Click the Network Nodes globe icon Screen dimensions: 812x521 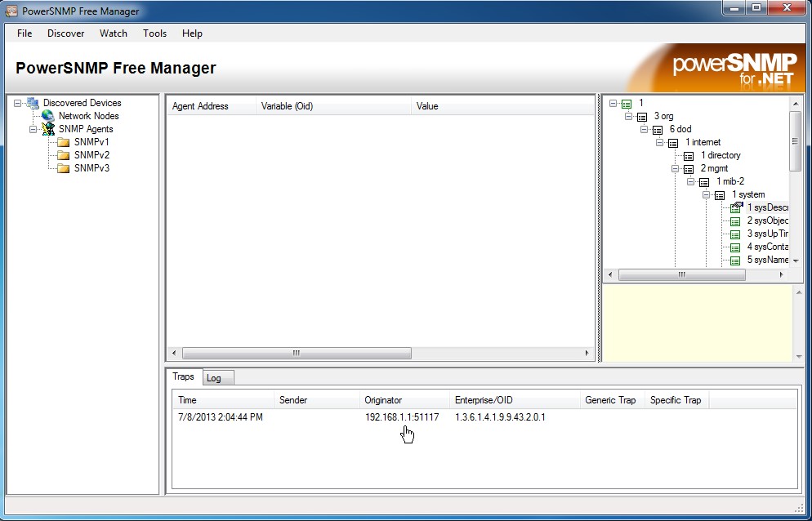tap(47, 116)
